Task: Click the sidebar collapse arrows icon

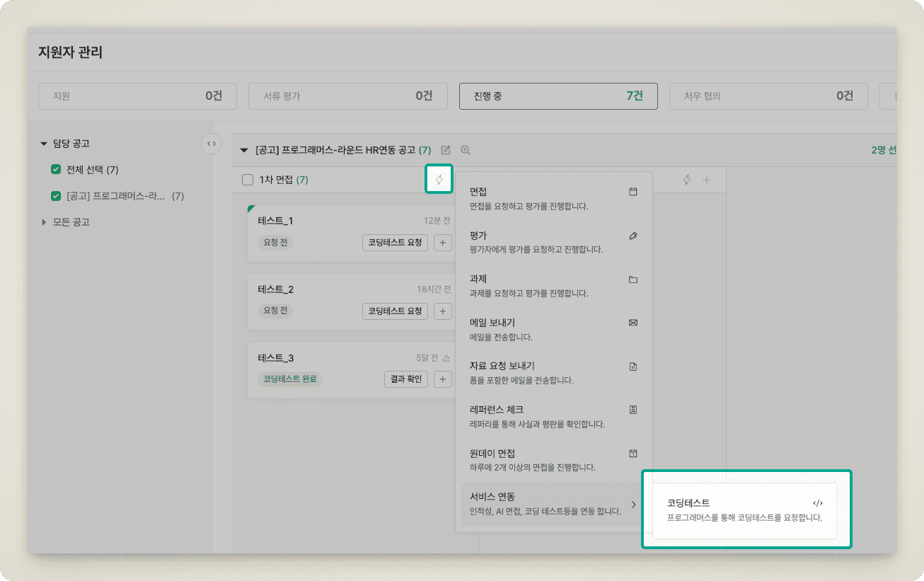Action: coord(211,143)
